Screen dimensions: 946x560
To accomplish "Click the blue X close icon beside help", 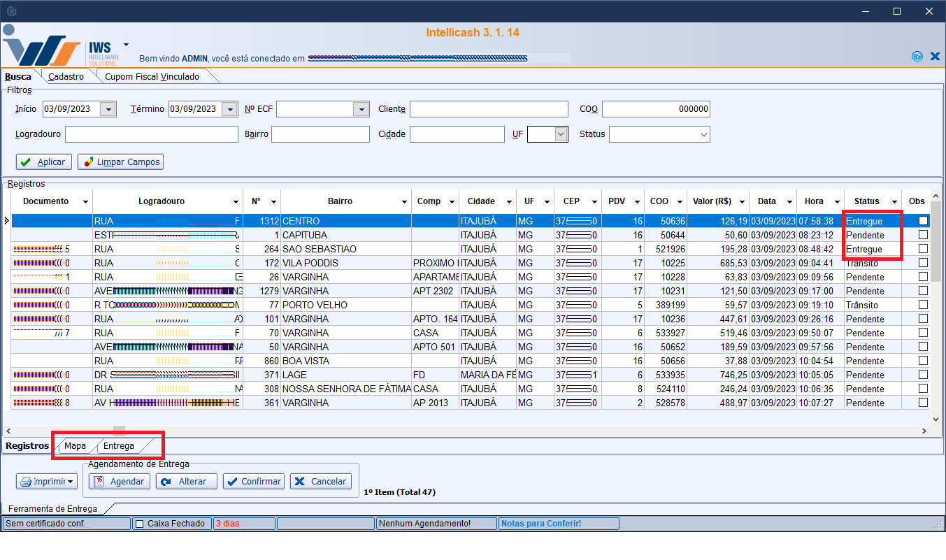I will (x=935, y=57).
